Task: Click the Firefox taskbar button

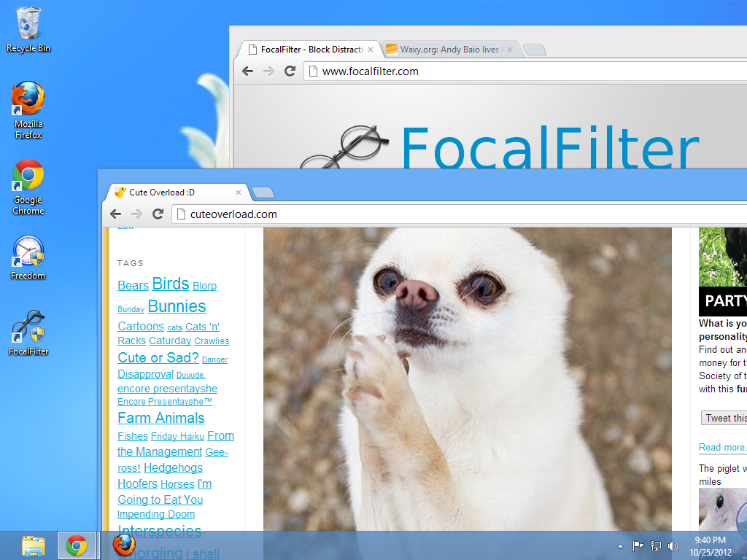Action: coord(124,545)
